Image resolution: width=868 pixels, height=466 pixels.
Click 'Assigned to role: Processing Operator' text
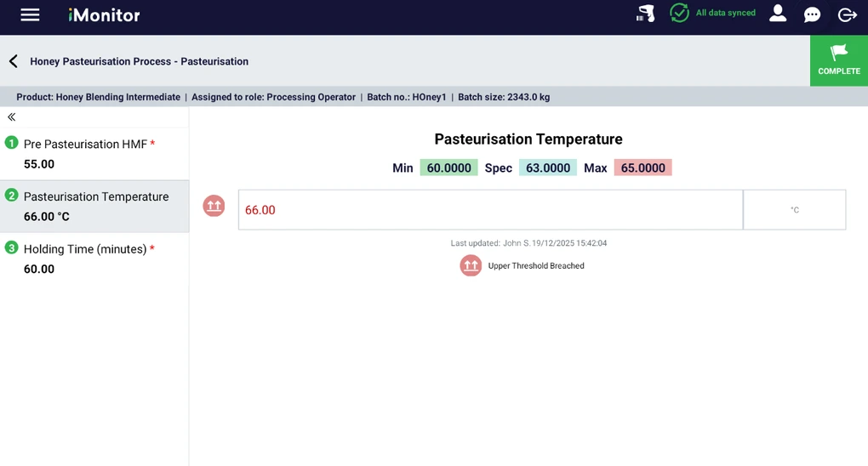tap(273, 97)
